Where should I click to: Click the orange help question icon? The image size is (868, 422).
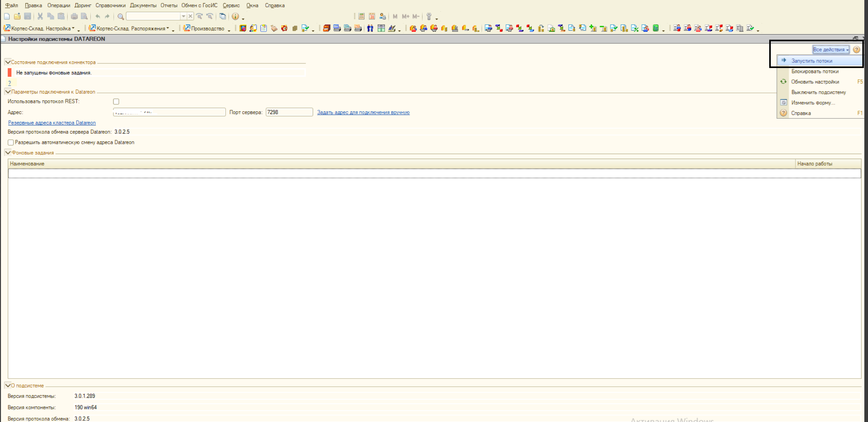tap(856, 49)
